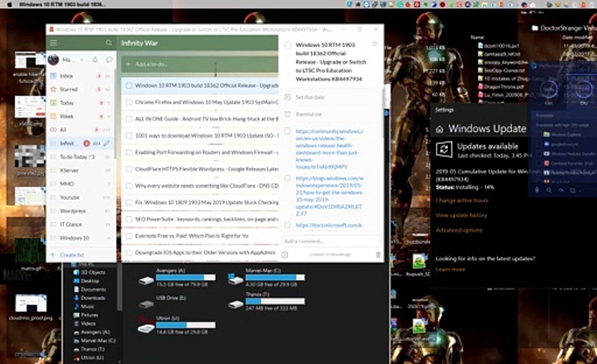Click View update history link
Viewport: 597px width, 364px height.
(462, 215)
